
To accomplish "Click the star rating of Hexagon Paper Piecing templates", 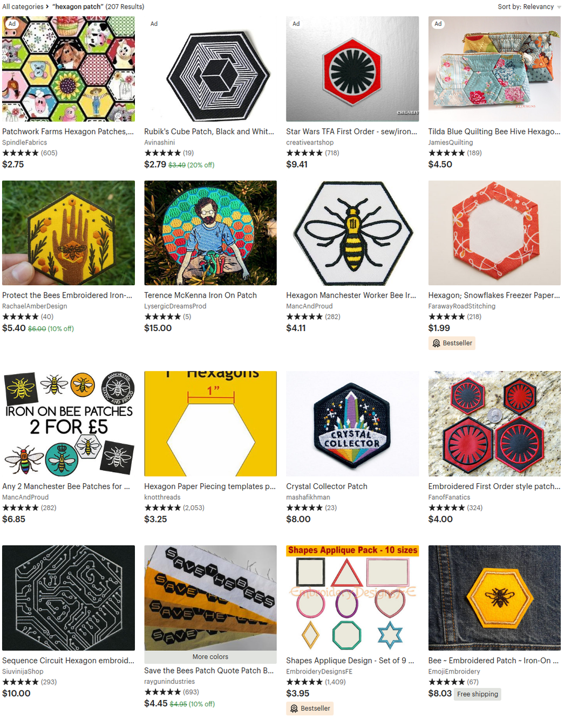I will tap(162, 507).
